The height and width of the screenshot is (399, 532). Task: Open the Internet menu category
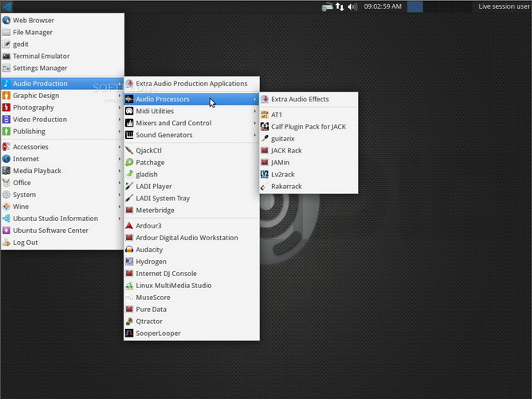pyautogui.click(x=62, y=159)
